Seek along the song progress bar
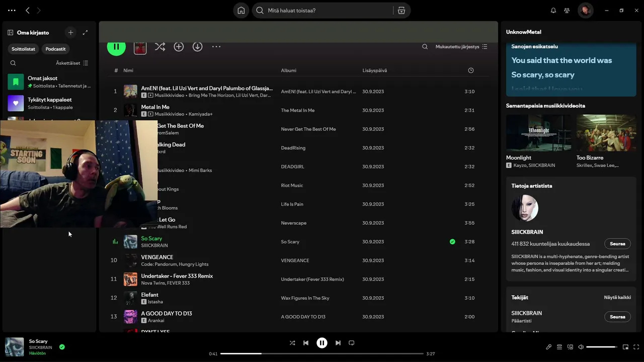 (x=322, y=353)
